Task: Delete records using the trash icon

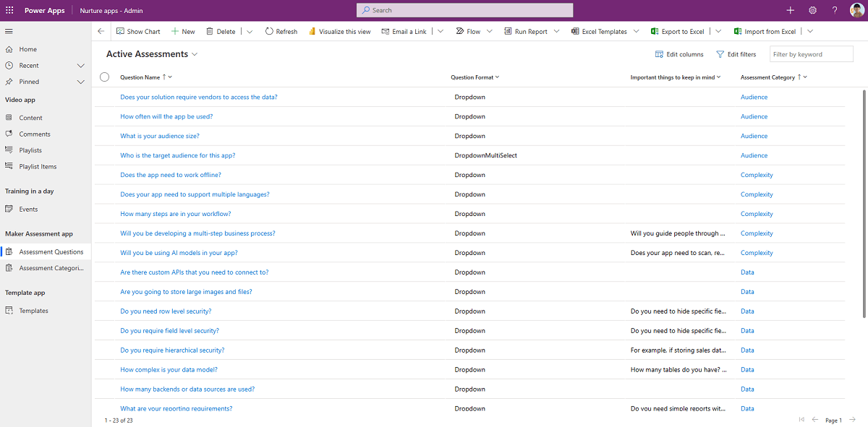Action: coord(220,31)
